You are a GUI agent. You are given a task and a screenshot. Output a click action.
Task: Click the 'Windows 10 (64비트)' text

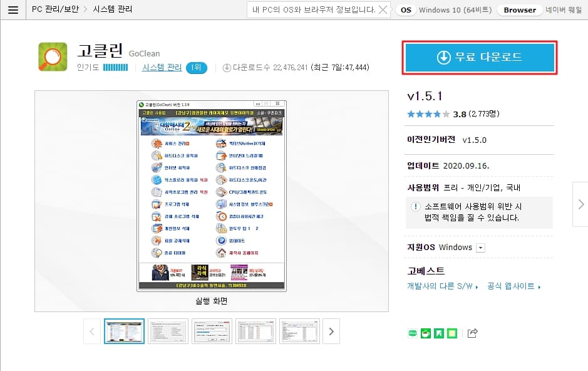coord(455,10)
